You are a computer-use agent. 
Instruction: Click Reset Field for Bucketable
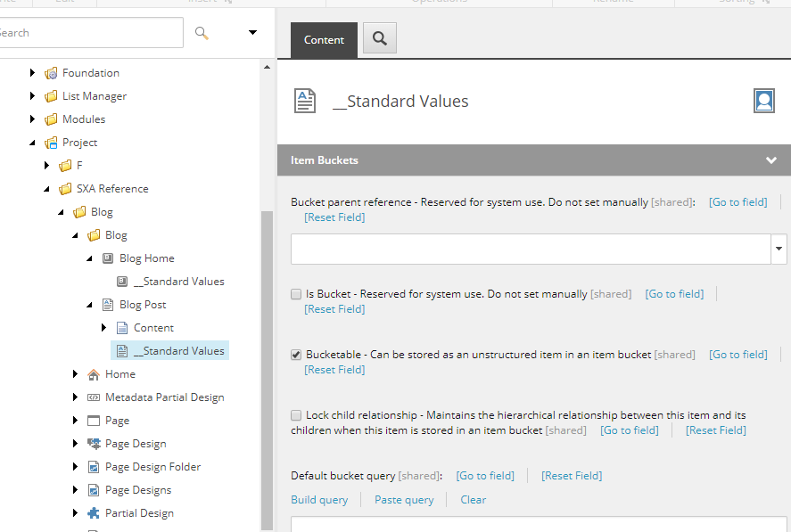tap(334, 370)
